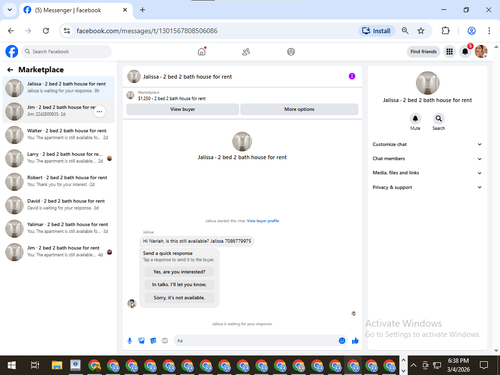500x375 pixels.
Task: Open the Groups icon in top navigation
Action: [x=291, y=52]
